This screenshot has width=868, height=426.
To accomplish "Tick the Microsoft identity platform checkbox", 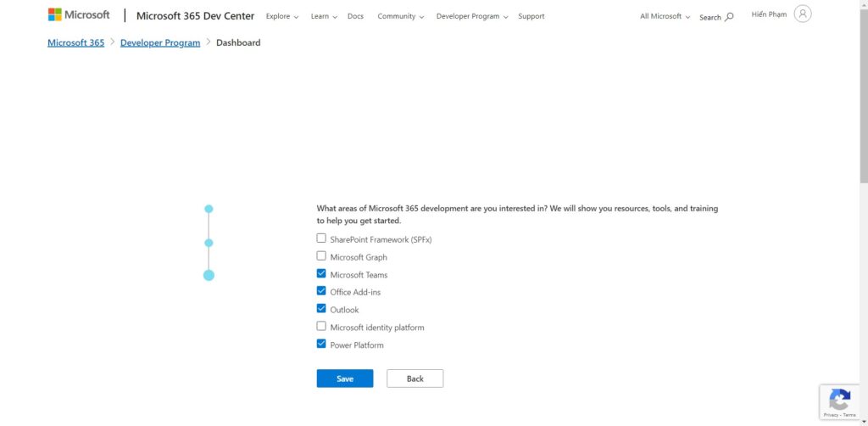I will click(321, 327).
